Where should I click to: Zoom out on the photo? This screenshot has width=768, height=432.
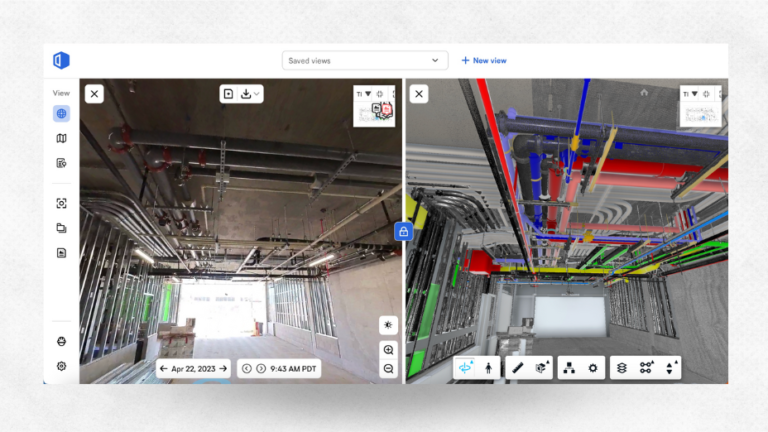click(388, 369)
